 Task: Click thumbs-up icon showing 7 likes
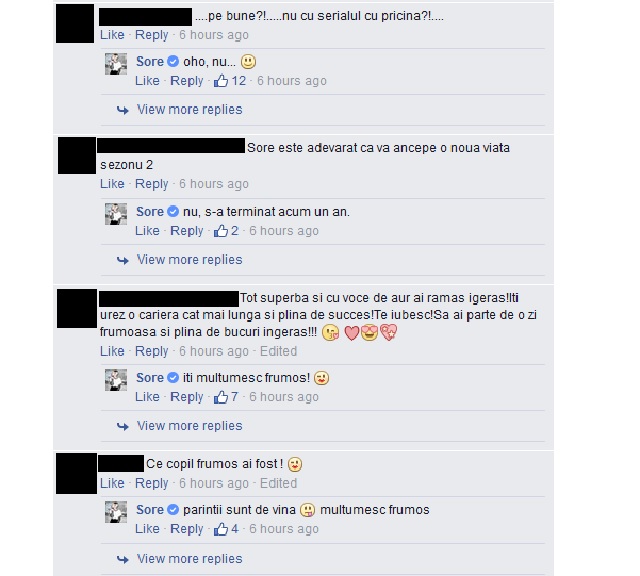point(221,397)
